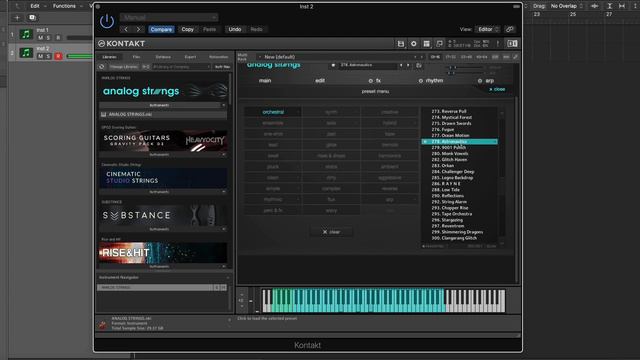Image resolution: width=640 pixels, height=360 pixels.
Task: Adjust the Inst 1 track volume slider
Action: [x=80, y=38]
